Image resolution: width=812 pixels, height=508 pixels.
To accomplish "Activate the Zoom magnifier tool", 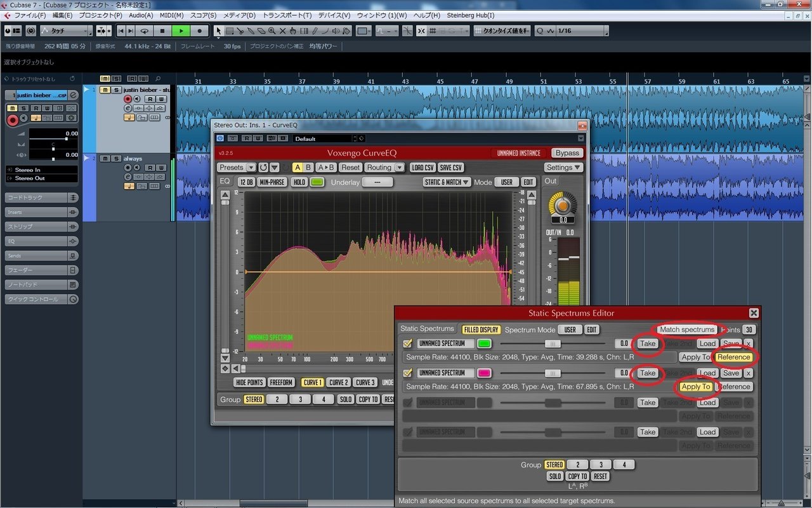I will [272, 30].
